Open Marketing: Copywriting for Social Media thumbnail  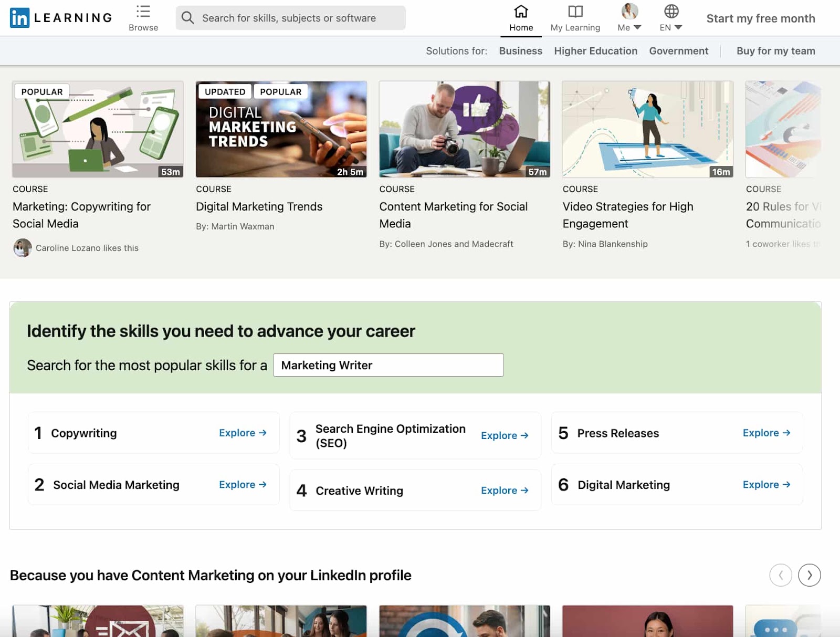pos(98,129)
